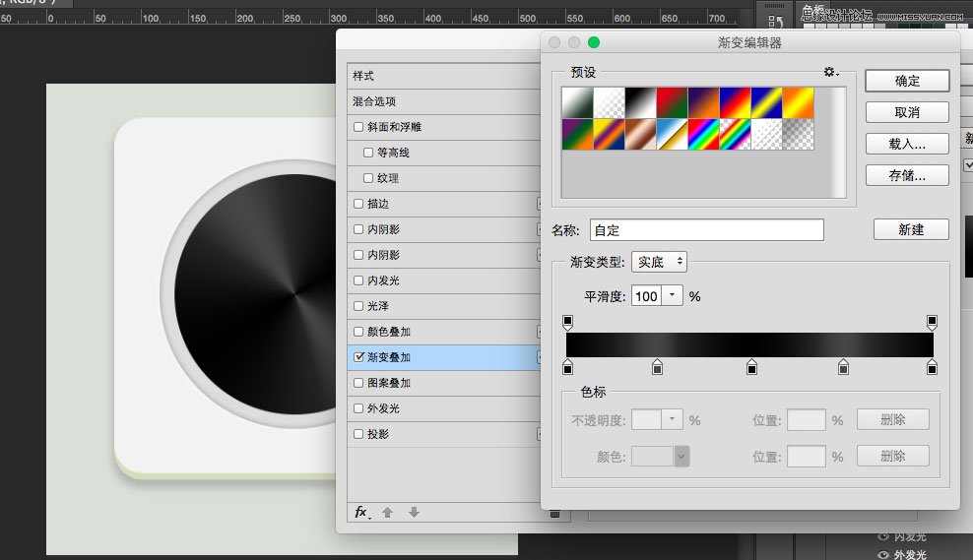Click the move effect up arrow

click(x=388, y=513)
